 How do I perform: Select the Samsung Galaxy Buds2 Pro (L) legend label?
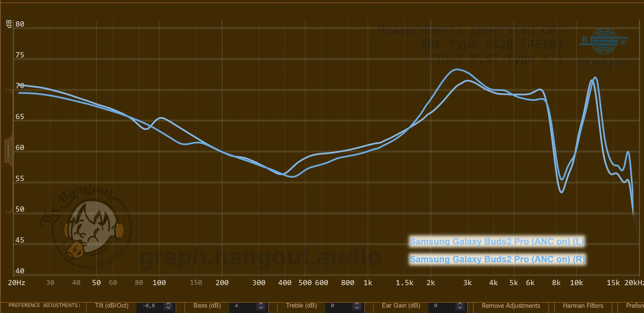[x=497, y=242]
